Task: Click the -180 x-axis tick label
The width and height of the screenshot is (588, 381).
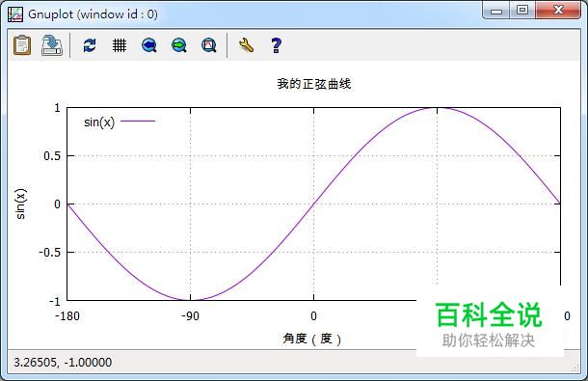Action: [x=67, y=316]
